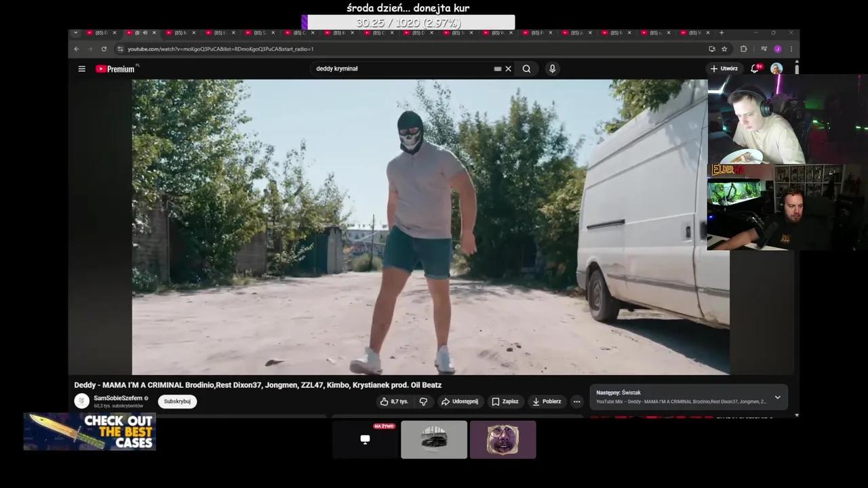Go back with the browser back arrow
The width and height of the screenshot is (868, 488).
coord(76,49)
